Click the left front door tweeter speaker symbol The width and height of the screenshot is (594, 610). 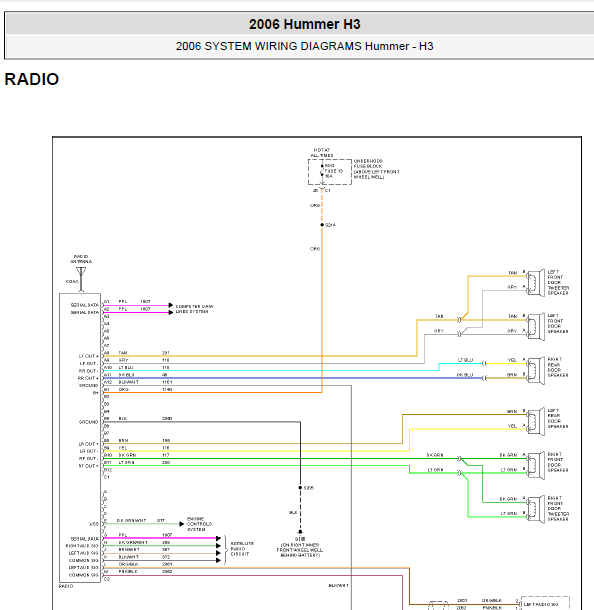click(536, 282)
